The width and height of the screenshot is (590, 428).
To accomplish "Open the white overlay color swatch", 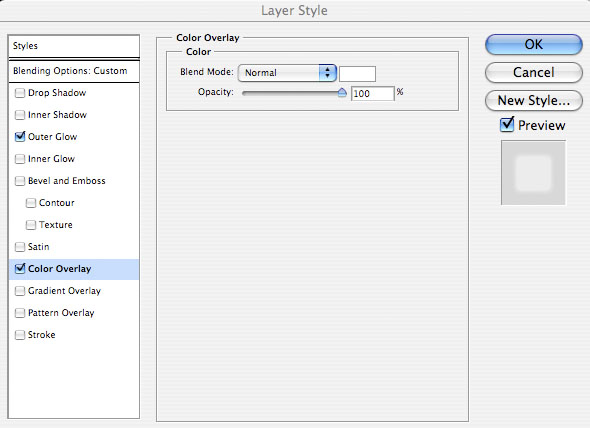I will pyautogui.click(x=357, y=74).
